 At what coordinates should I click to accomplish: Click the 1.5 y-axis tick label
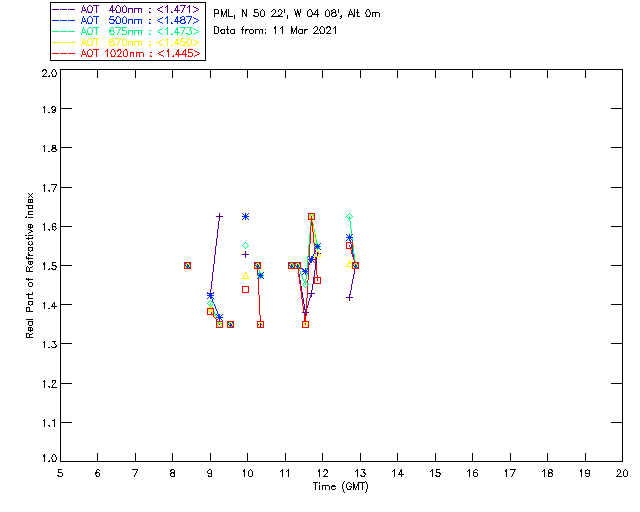coord(49,266)
